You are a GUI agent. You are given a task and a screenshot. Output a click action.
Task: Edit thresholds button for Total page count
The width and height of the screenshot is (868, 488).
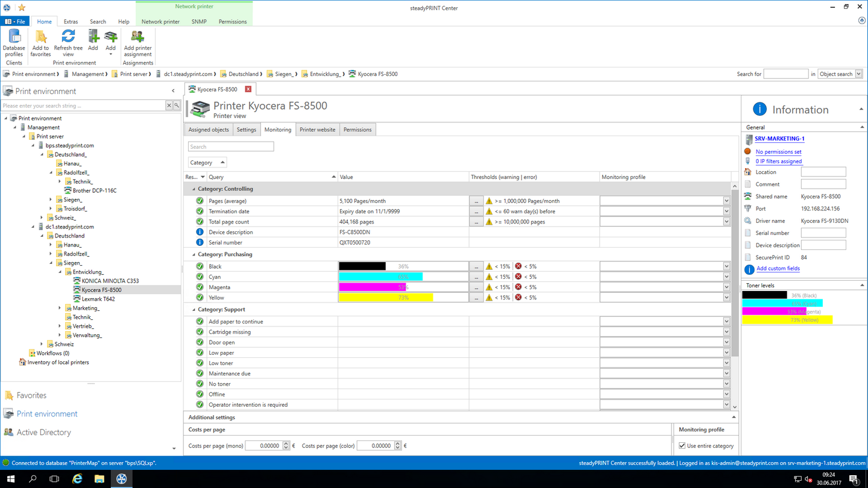[476, 222]
